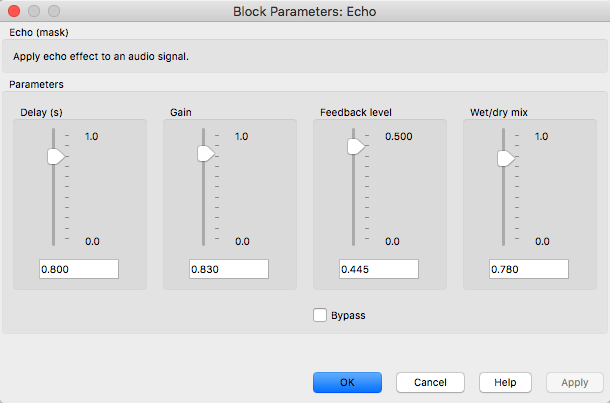Focus the Gain value field 0.830
This screenshot has width=610, height=403.
point(229,269)
